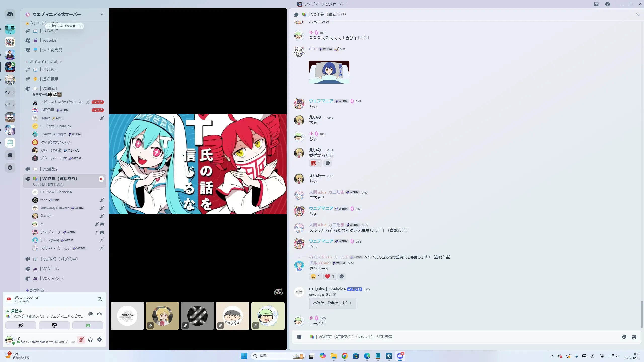
Task: Collapse the ボイスチャンネル category
Action: 44,62
